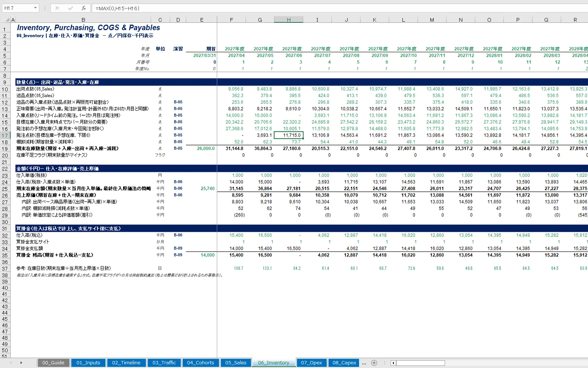Select the 06_Inventory sheet tab
588x368 pixels.
click(273, 363)
